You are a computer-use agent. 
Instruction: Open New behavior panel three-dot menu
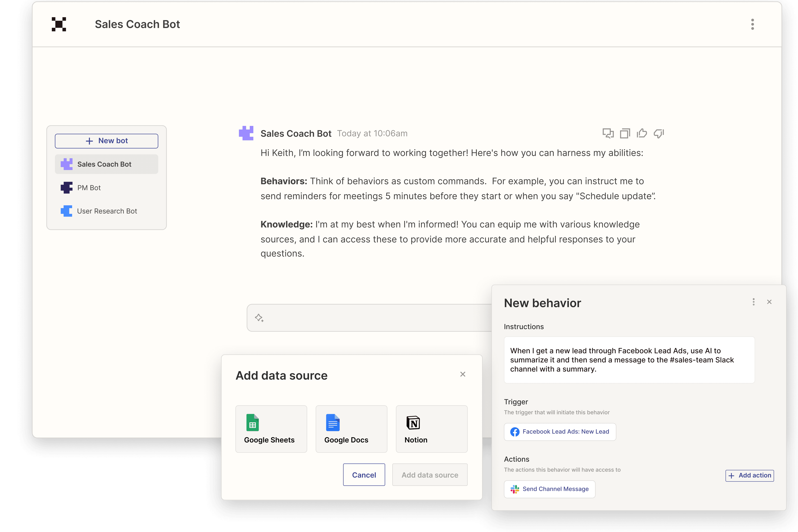tap(754, 302)
